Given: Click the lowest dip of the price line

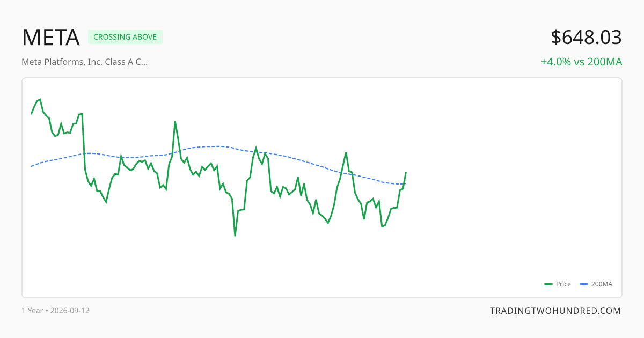Looking at the screenshot, I should pyautogui.click(x=235, y=236).
